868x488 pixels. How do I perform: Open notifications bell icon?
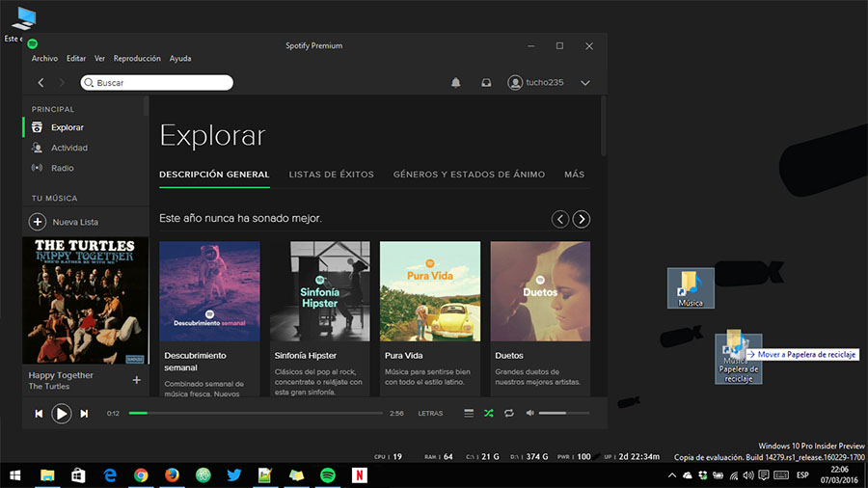coord(455,82)
